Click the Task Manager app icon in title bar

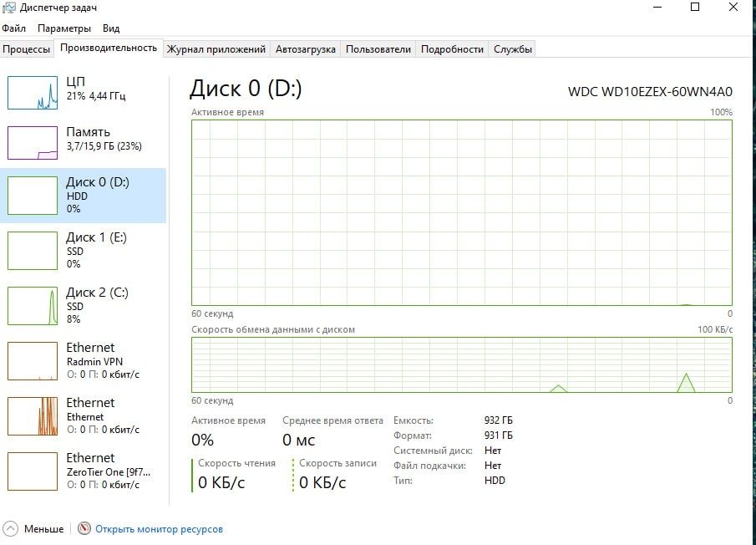pos(9,8)
